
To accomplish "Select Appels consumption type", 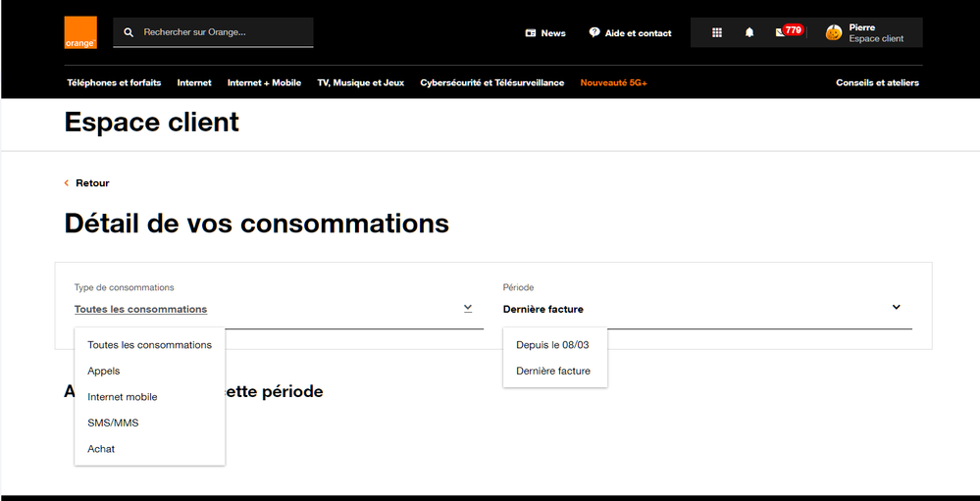I will coord(104,371).
